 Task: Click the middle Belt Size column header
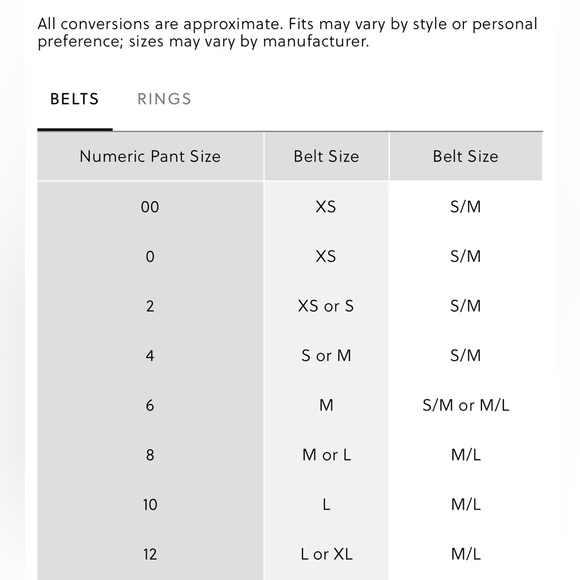pyautogui.click(x=326, y=156)
